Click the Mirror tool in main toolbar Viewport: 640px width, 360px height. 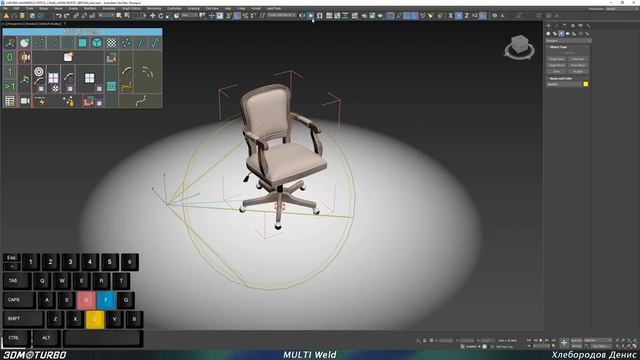click(302, 16)
